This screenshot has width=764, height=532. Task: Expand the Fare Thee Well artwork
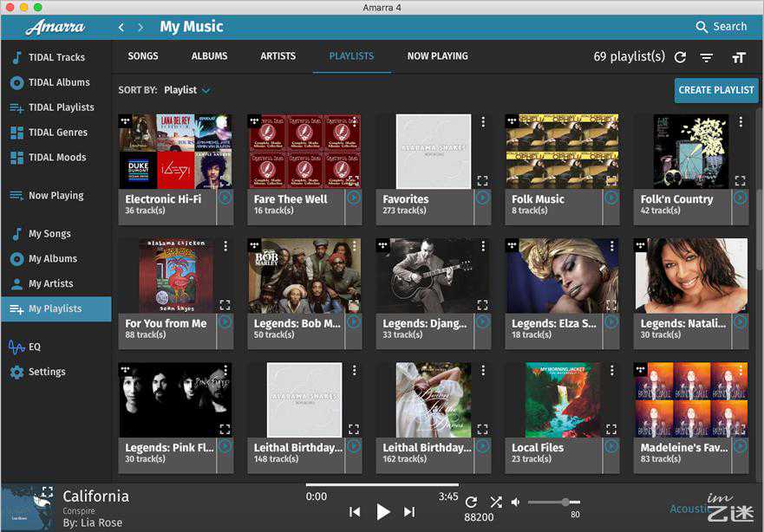point(353,180)
